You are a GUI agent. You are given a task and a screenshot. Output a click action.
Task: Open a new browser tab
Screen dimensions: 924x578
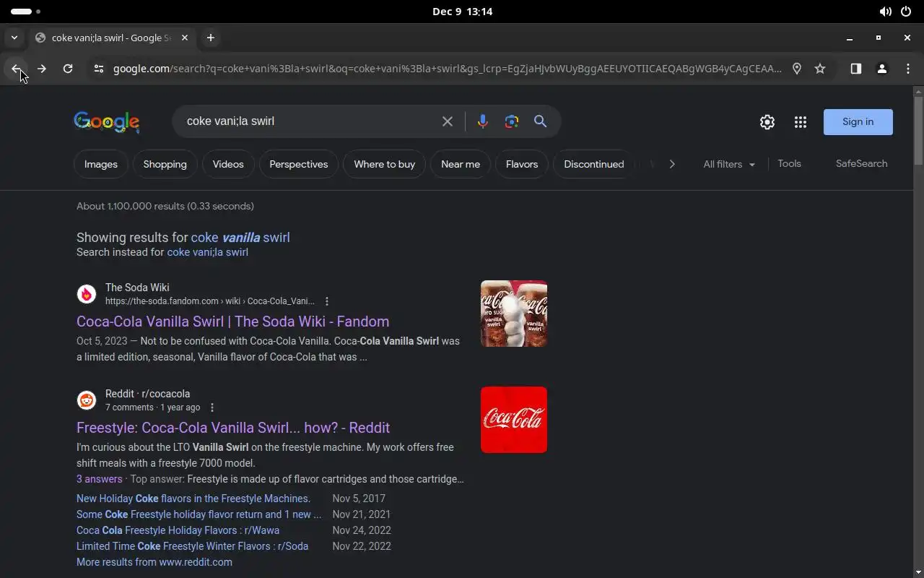tap(210, 38)
